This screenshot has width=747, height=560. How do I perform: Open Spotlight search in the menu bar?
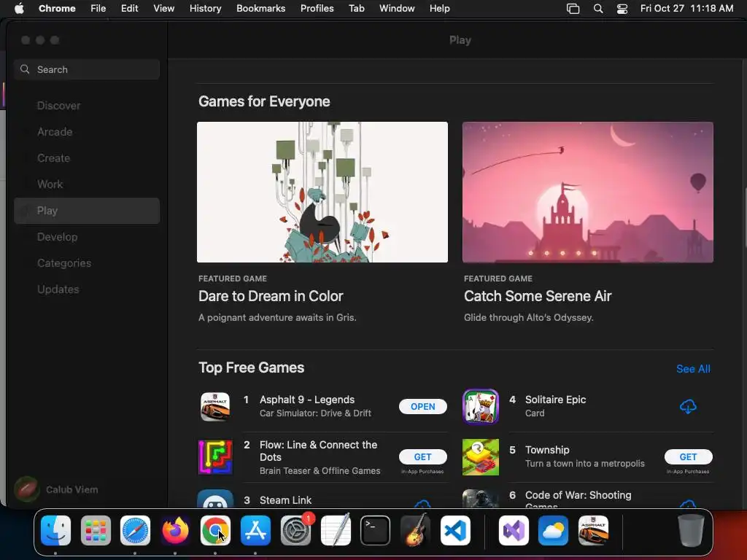pyautogui.click(x=598, y=9)
